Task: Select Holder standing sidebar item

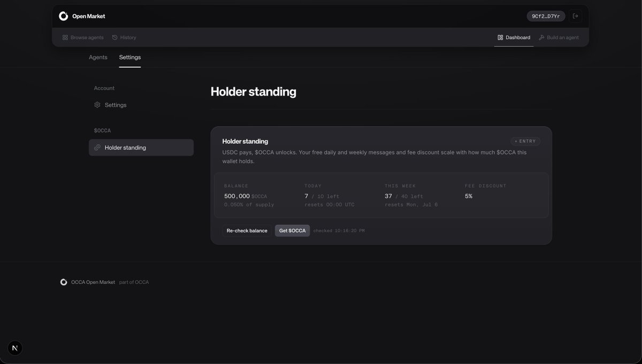Action: coord(141,148)
